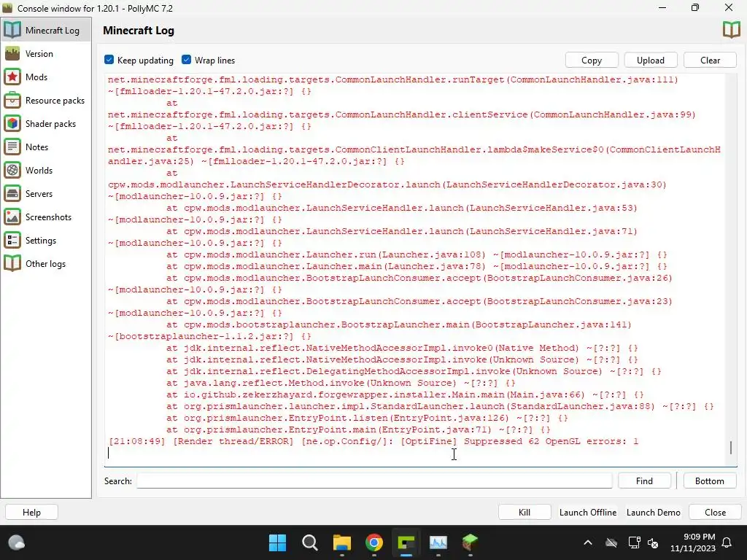The height and width of the screenshot is (560, 747).
Task: Open the weather widget on the taskbar
Action: click(x=17, y=542)
